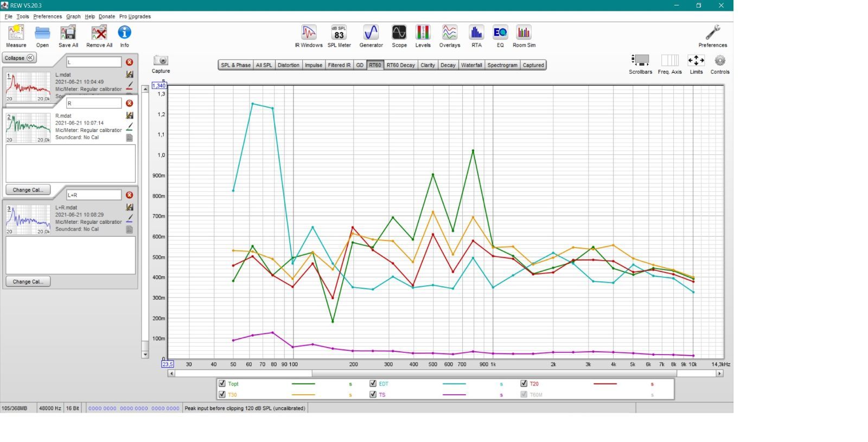Remove the L measurement with red X
The height and width of the screenshot is (442, 868).
(129, 62)
